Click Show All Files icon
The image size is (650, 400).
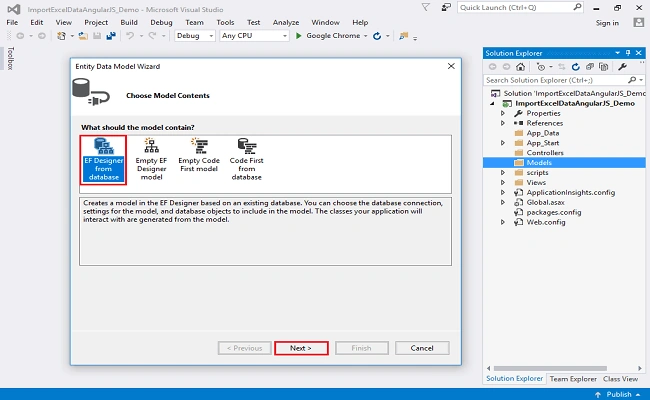click(604, 66)
